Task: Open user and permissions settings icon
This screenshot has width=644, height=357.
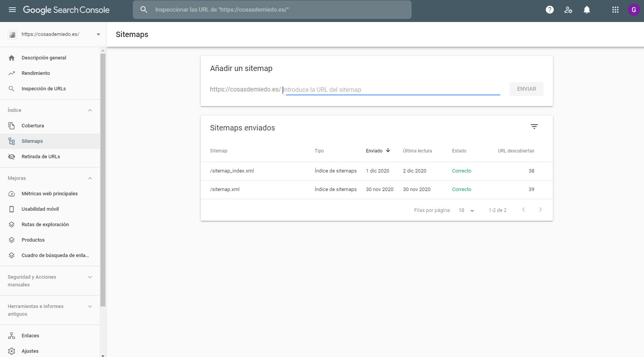Action: click(x=568, y=10)
